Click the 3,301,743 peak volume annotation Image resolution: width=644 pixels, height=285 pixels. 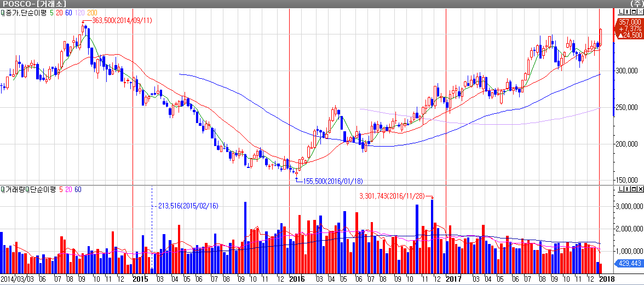(x=392, y=196)
